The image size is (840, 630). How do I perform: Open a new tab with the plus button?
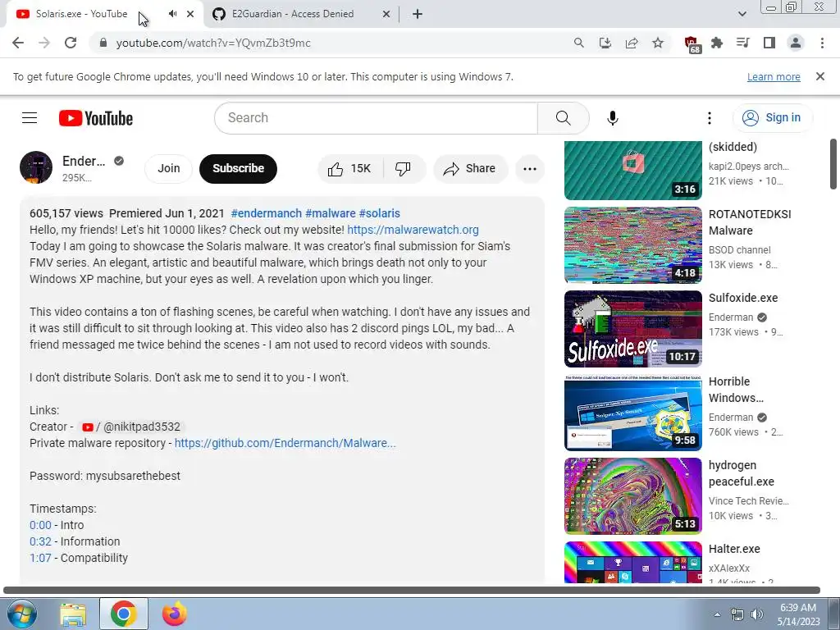click(418, 15)
